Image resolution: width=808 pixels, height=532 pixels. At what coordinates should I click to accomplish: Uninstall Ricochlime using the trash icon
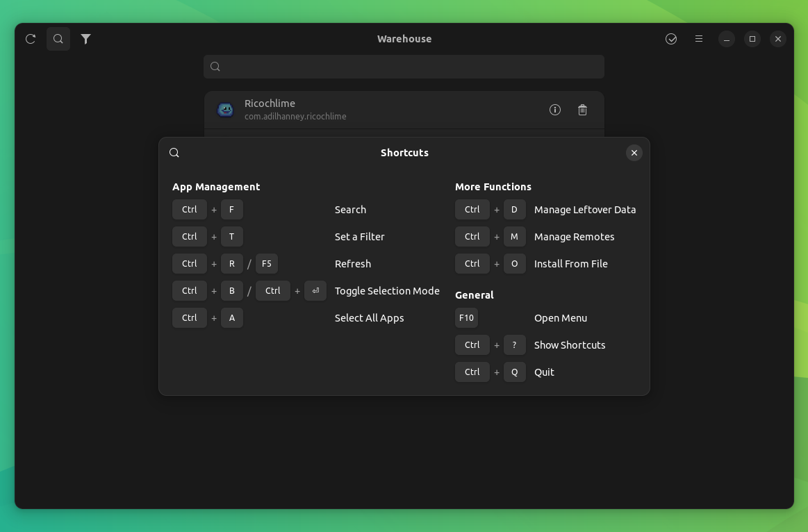click(x=582, y=109)
